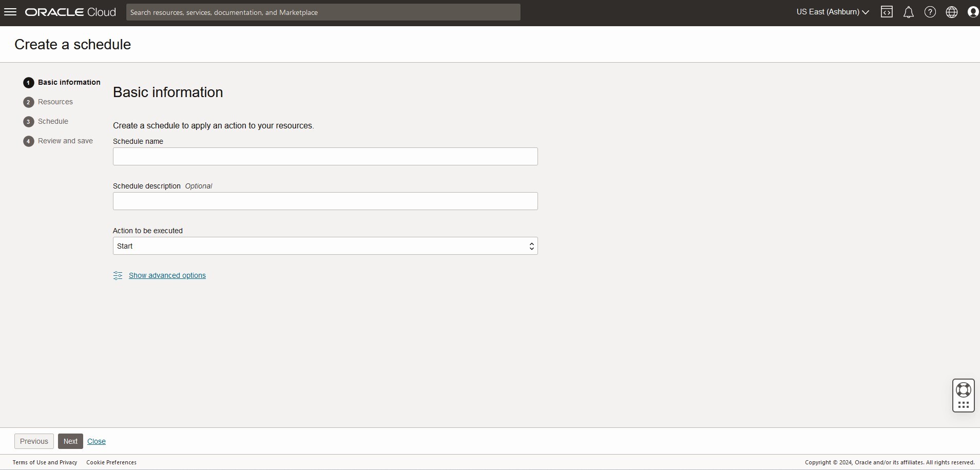Open the help question mark icon
Screen dimensions: 980x470
pyautogui.click(x=931, y=12)
